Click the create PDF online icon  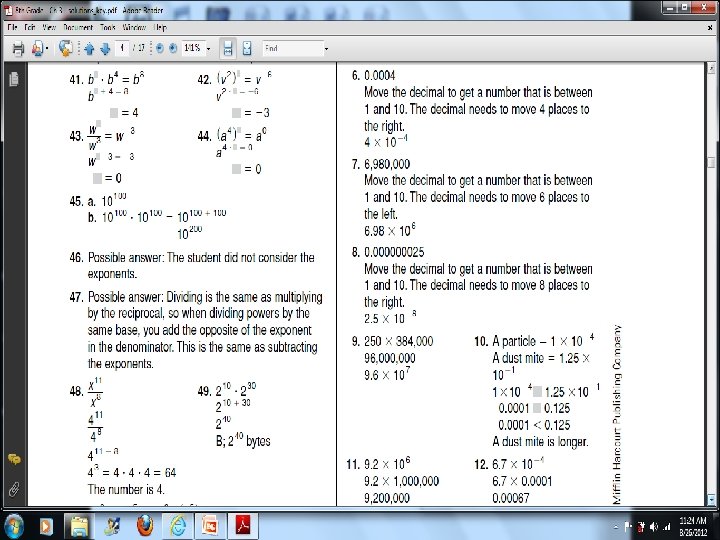[x=38, y=48]
